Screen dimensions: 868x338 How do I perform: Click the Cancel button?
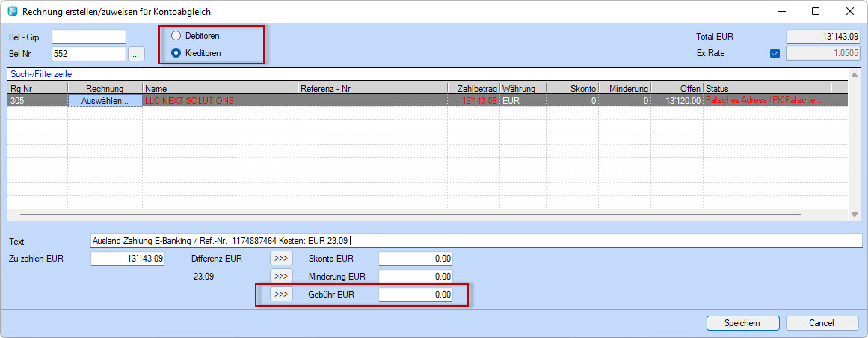point(821,323)
